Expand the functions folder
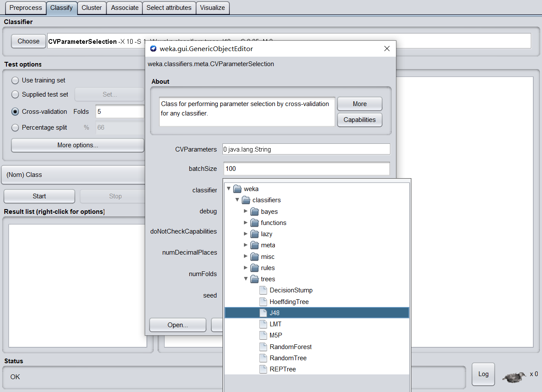542x392 pixels. point(246,222)
